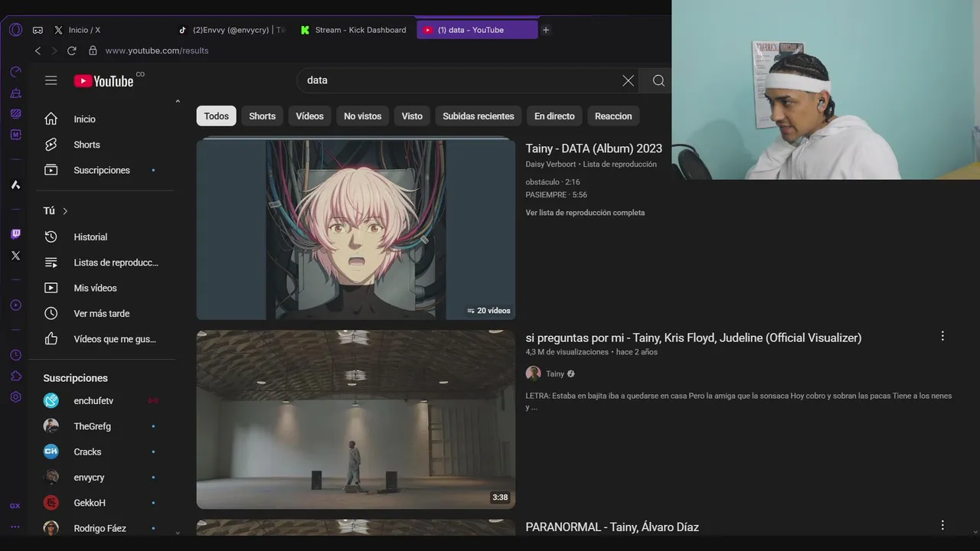Expand the 'Tú' section chevron
This screenshot has height=551, width=980.
click(x=65, y=211)
